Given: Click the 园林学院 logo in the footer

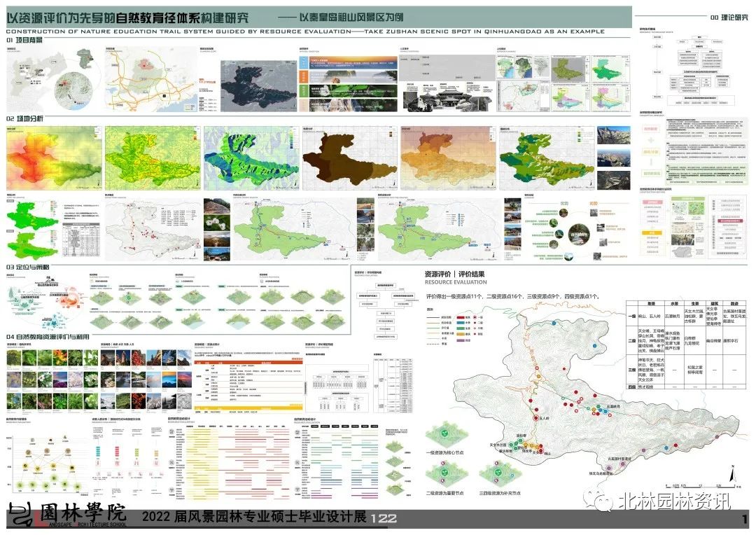Looking at the screenshot, I should tap(66, 515).
